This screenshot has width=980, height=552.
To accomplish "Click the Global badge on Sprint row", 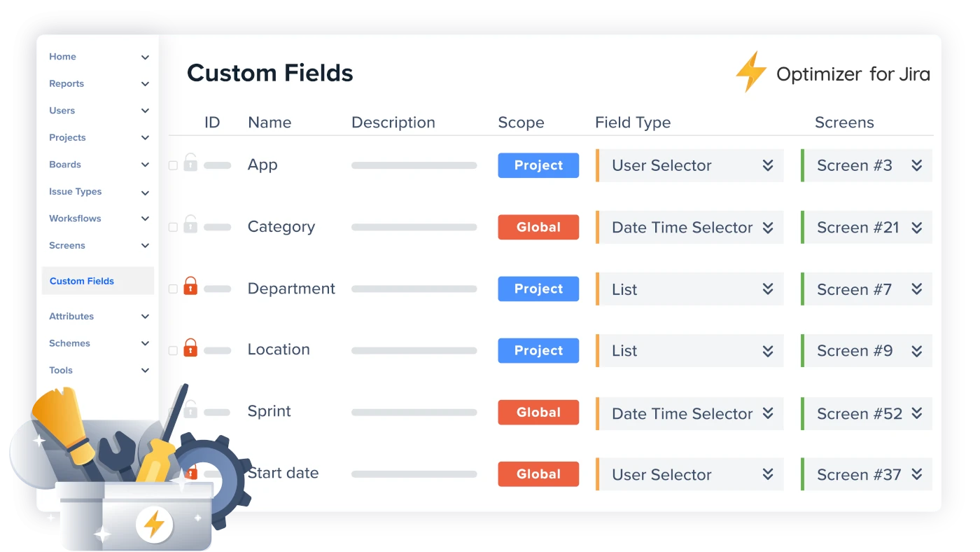I will click(x=538, y=413).
